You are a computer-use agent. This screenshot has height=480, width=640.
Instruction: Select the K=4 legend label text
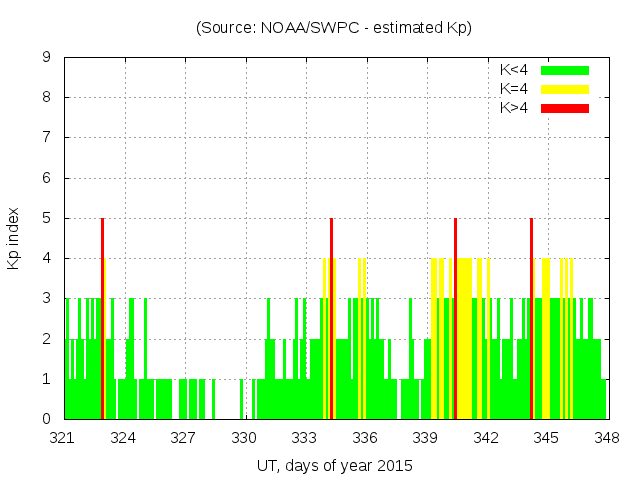click(515, 89)
